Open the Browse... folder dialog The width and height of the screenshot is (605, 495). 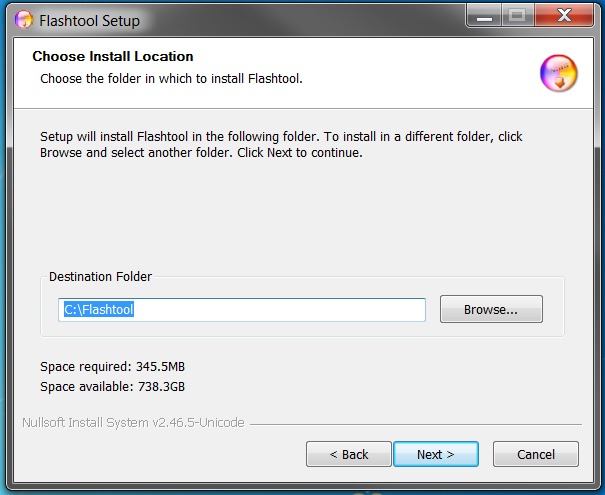491,309
